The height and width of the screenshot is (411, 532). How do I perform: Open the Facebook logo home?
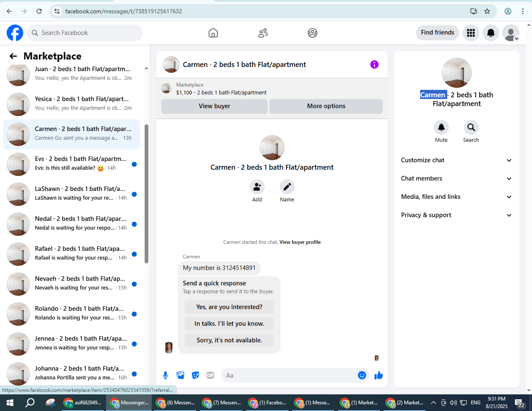tap(15, 33)
